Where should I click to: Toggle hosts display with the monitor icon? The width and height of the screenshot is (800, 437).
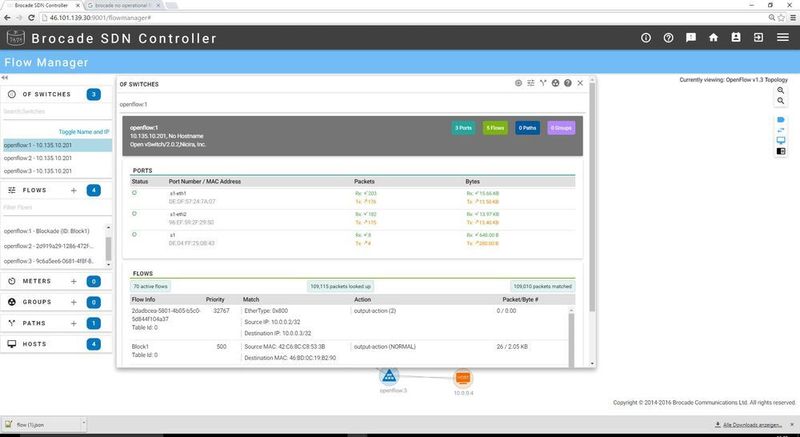click(x=781, y=141)
